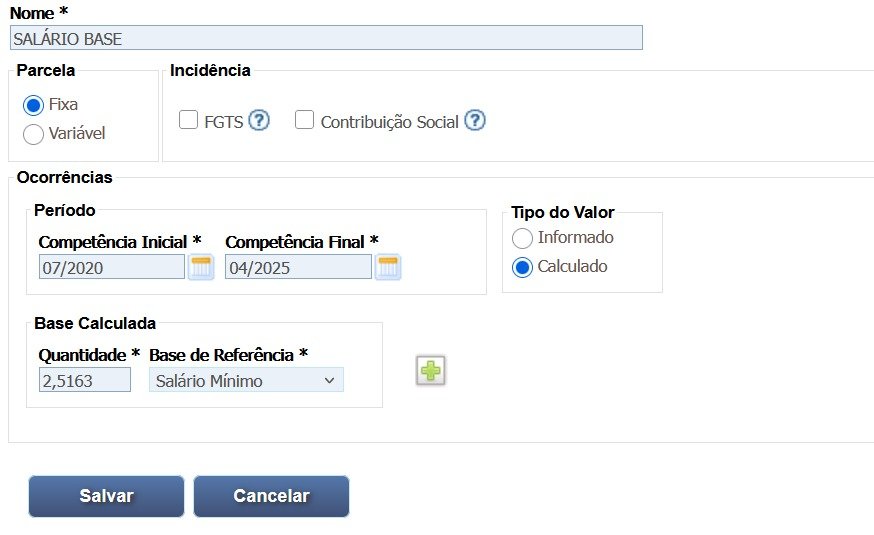The width and height of the screenshot is (874, 535).
Task: Click help icon beside Contribuição Social
Action: click(475, 121)
